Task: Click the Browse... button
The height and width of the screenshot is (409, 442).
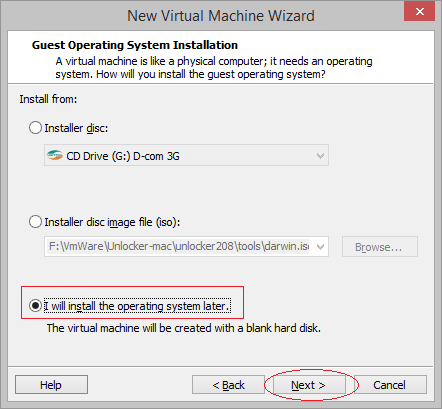Action: pos(380,247)
